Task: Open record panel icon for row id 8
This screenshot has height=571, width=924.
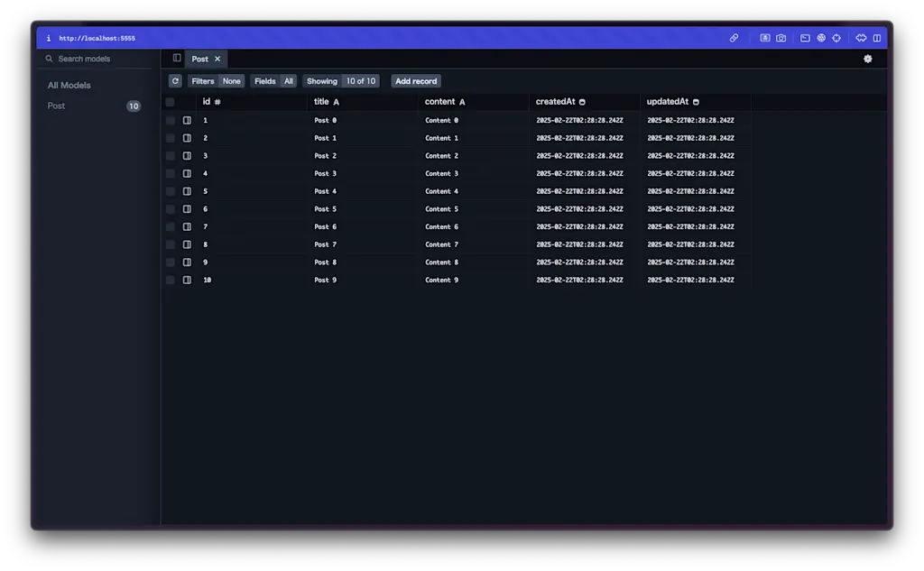Action: [187, 244]
